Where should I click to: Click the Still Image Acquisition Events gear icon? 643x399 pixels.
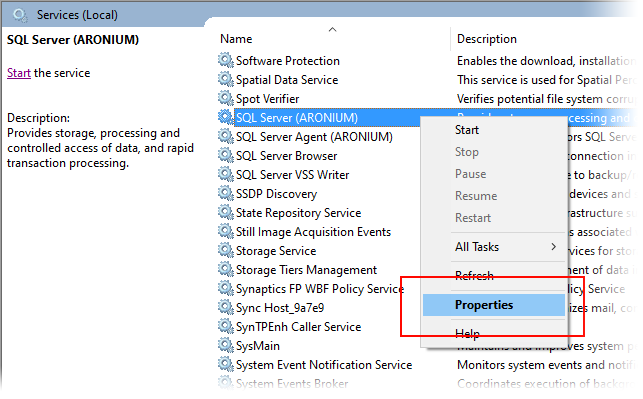(226, 231)
